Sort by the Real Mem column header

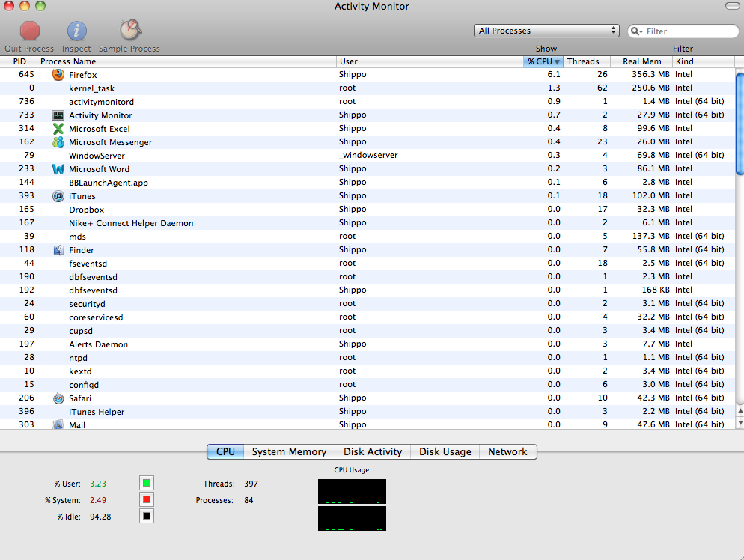pyautogui.click(x=641, y=61)
